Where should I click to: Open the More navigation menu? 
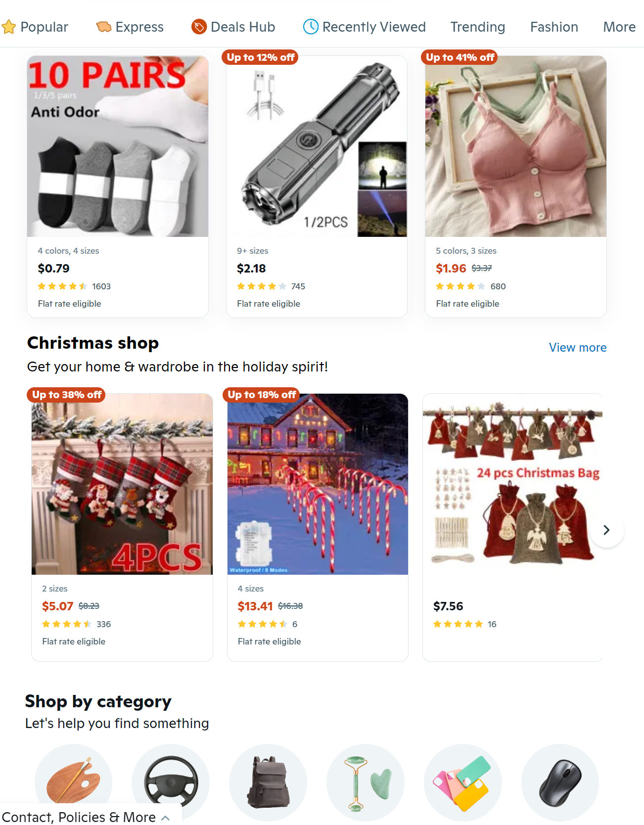[619, 27]
